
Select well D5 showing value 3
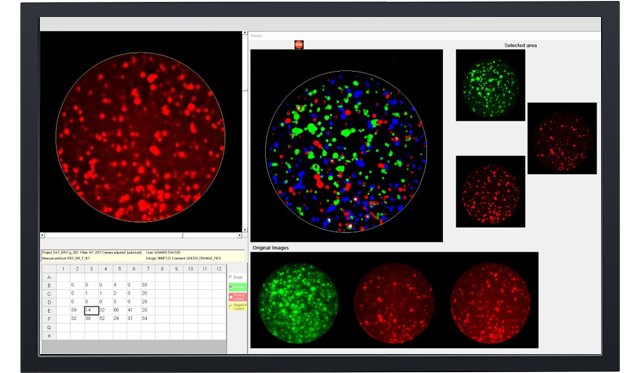click(x=120, y=302)
